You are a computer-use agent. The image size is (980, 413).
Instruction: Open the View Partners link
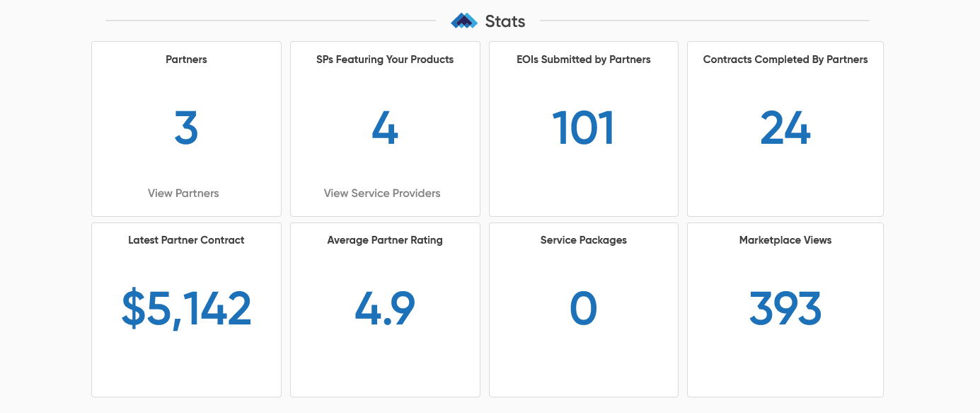183,193
